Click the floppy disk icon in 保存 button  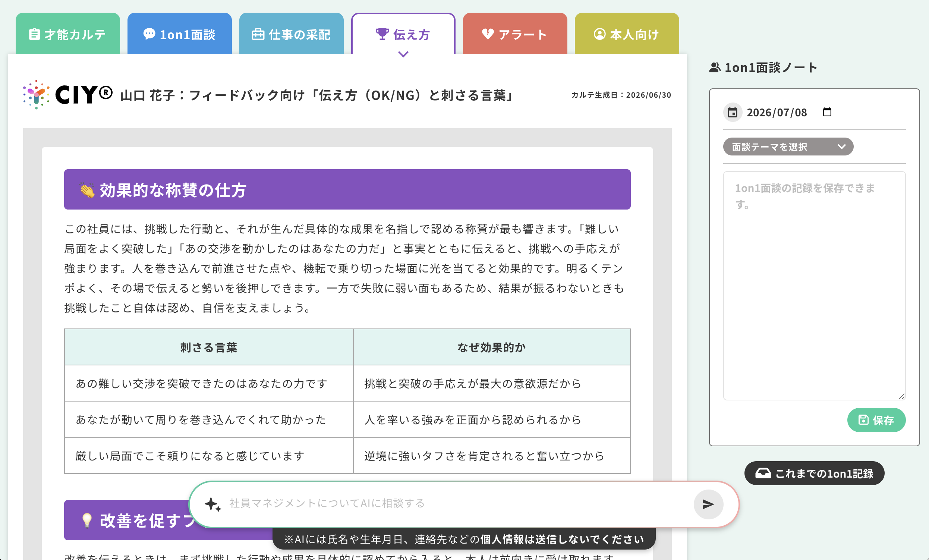[x=863, y=420]
